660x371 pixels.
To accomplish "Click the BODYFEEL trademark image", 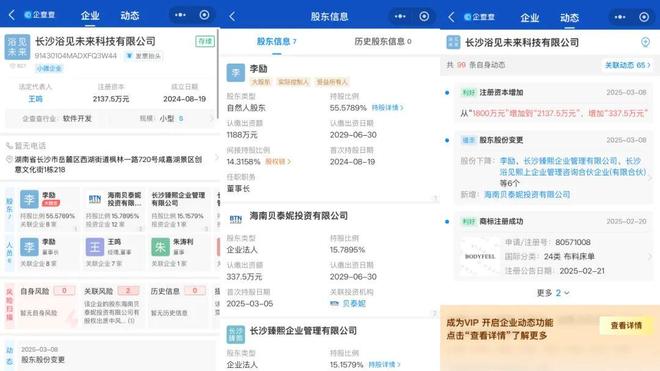I will point(480,256).
